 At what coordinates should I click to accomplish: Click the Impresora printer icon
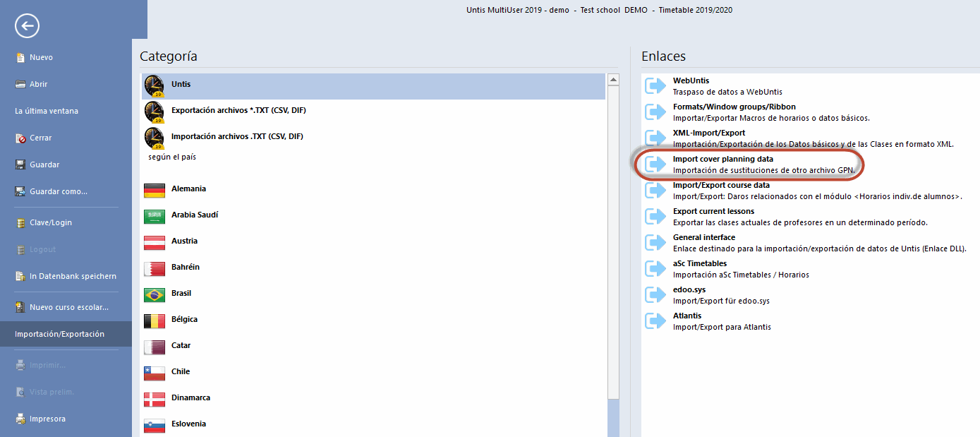click(21, 419)
